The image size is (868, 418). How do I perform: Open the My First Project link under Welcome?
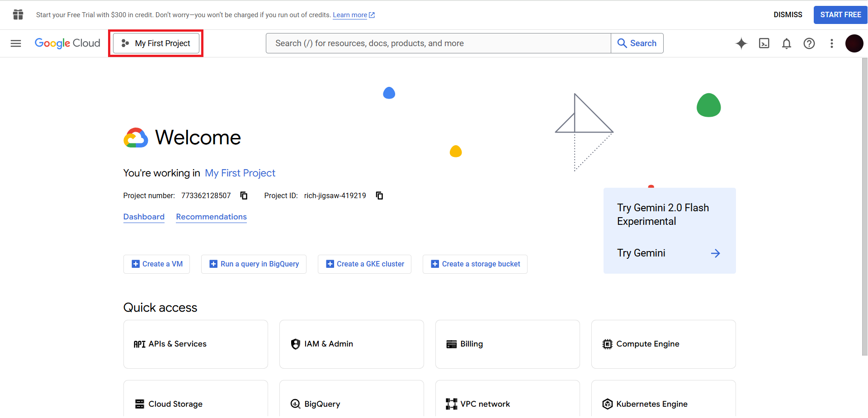[x=240, y=173]
